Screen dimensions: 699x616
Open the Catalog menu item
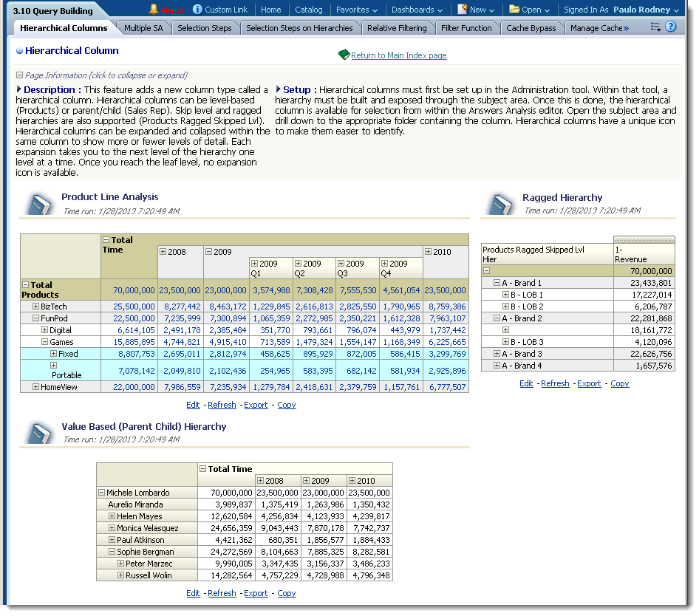tap(310, 10)
